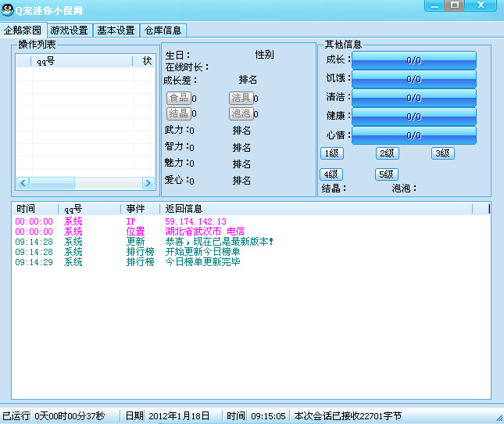Switch to the 游戏设置 tab

[x=69, y=31]
